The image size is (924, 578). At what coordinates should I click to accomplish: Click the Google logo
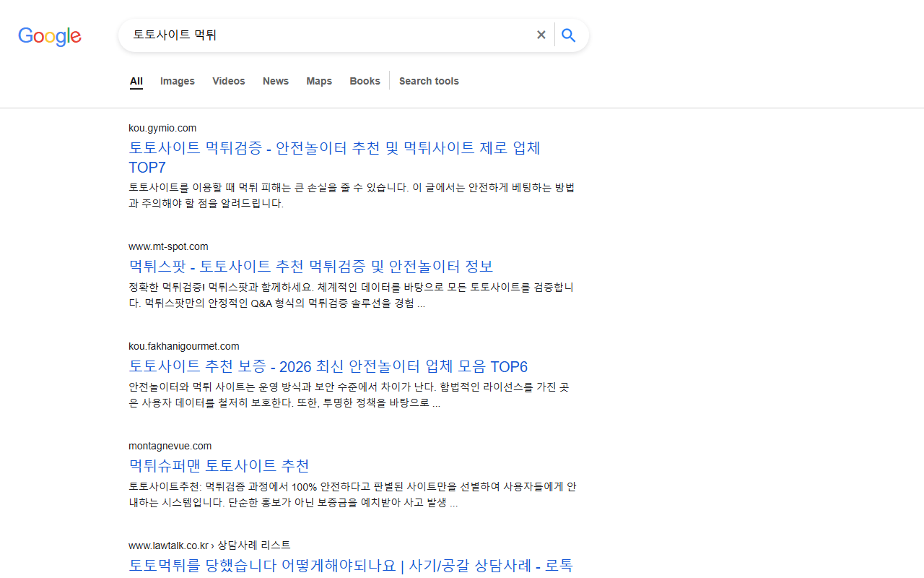[x=50, y=36]
